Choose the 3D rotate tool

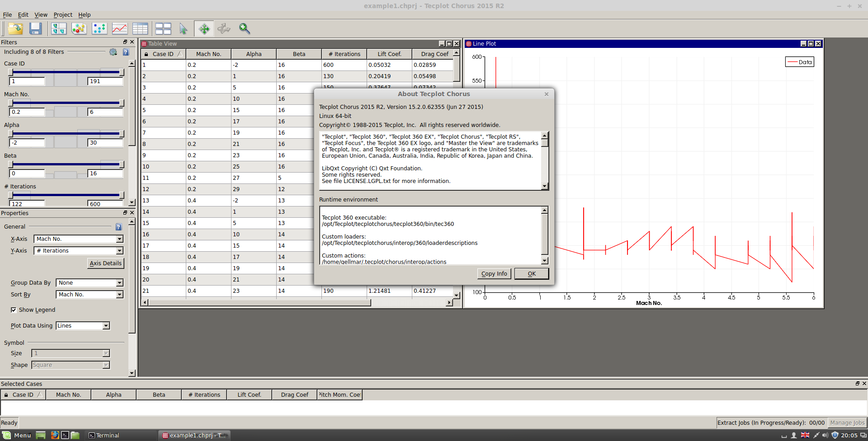click(x=224, y=28)
